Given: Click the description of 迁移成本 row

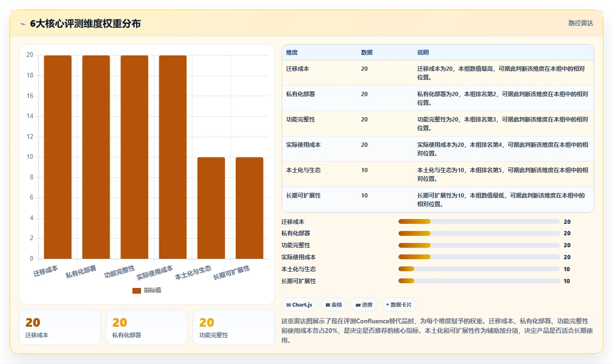Looking at the screenshot, I should (501, 73).
